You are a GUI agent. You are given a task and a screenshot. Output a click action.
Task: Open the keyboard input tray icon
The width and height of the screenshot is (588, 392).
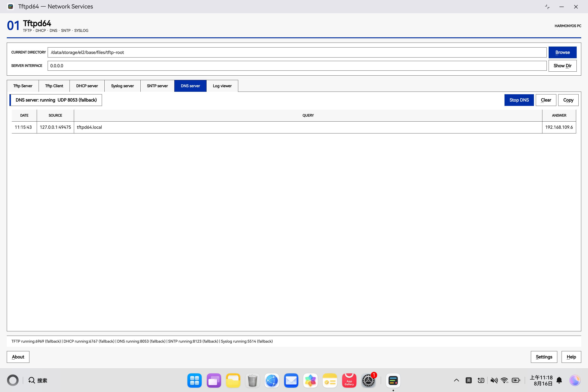[481, 380]
